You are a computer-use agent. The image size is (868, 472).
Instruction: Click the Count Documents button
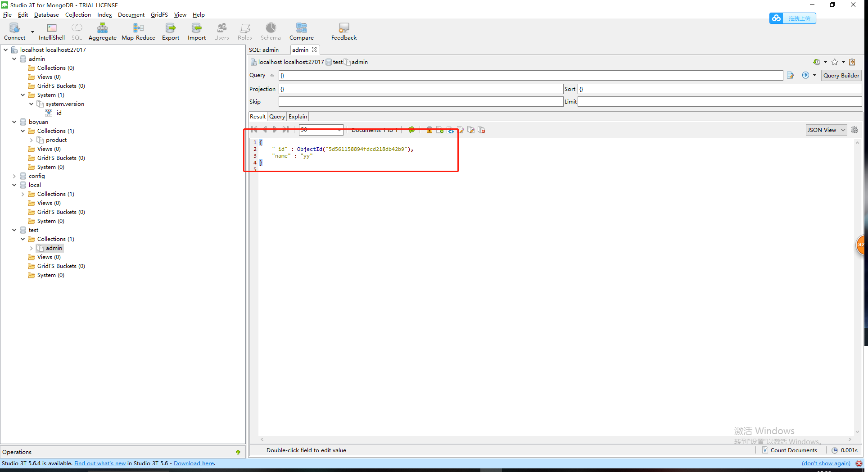pyautogui.click(x=793, y=450)
